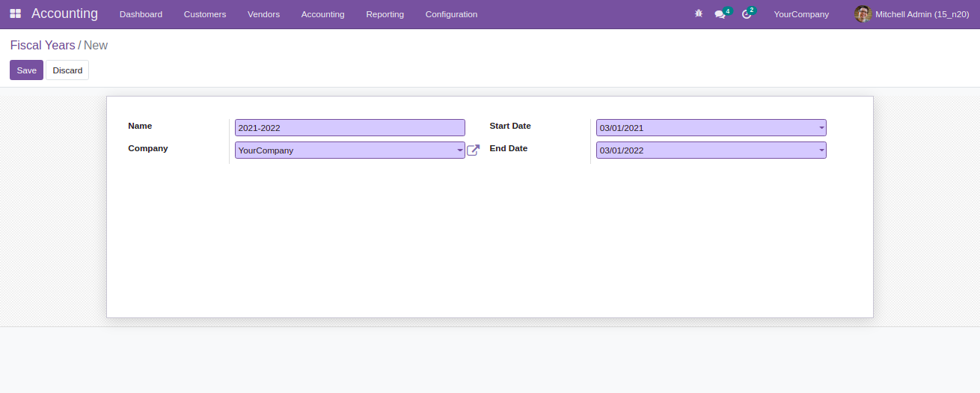Open the Accounting menu item

click(322, 14)
